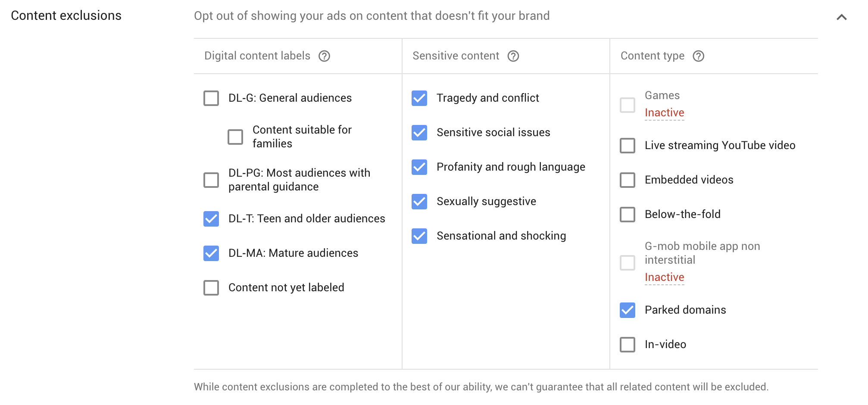Screen dimensions: 868x405
Task: Check Content not yet labeled
Action: [x=211, y=288]
